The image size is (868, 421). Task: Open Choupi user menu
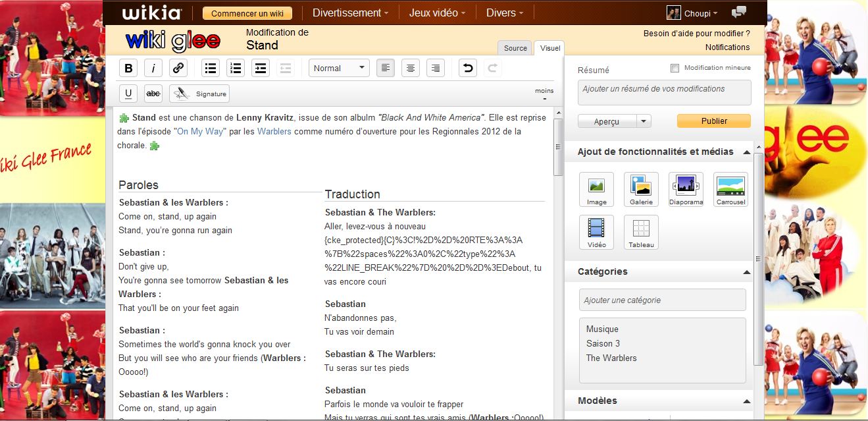pos(702,13)
